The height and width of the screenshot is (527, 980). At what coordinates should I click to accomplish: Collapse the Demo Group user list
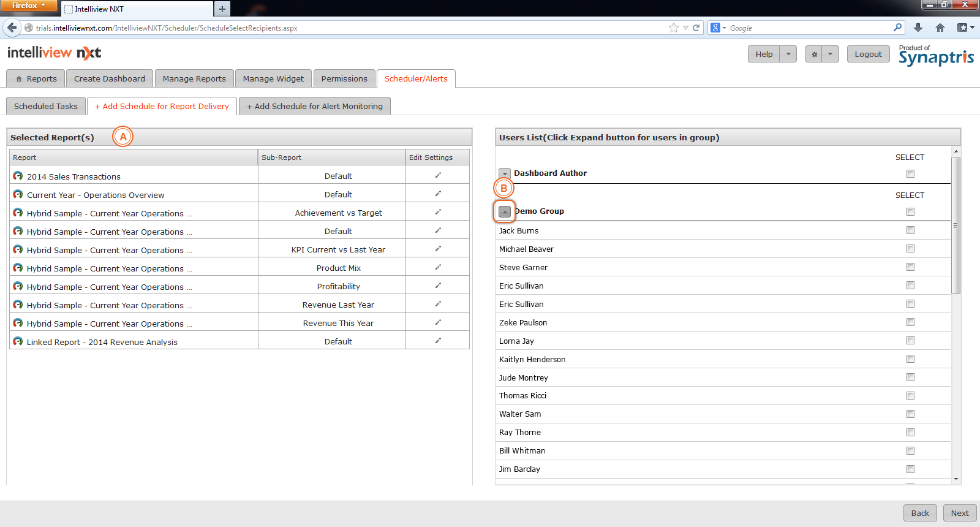(x=505, y=211)
